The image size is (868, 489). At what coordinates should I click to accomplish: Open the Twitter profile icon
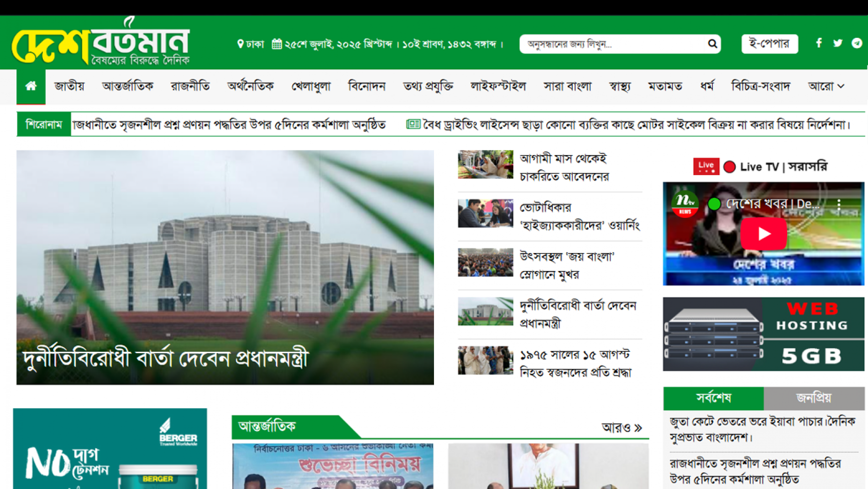(x=838, y=43)
